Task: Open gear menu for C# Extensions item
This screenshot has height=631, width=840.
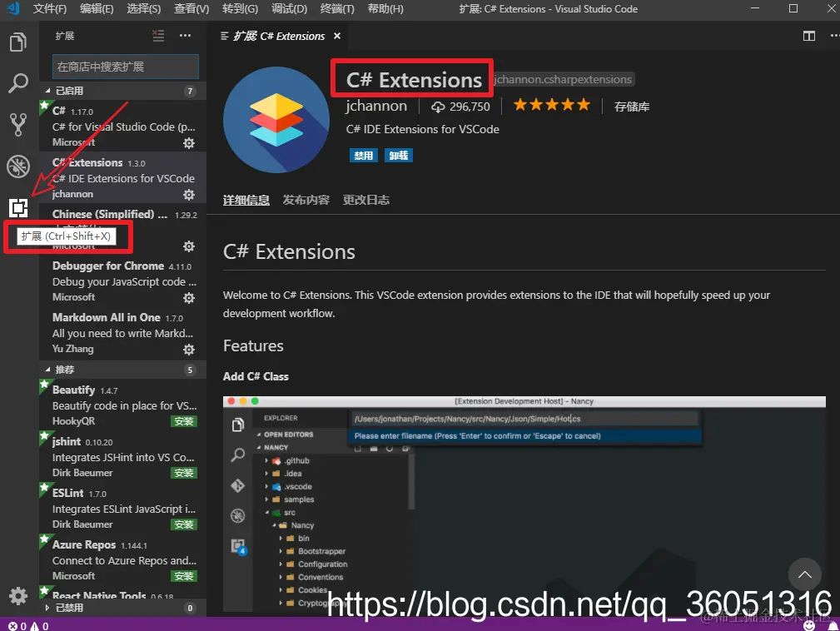Action: (189, 195)
